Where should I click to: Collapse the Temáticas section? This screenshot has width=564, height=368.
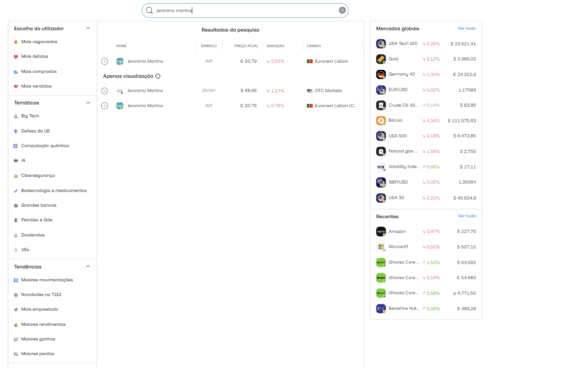88,103
